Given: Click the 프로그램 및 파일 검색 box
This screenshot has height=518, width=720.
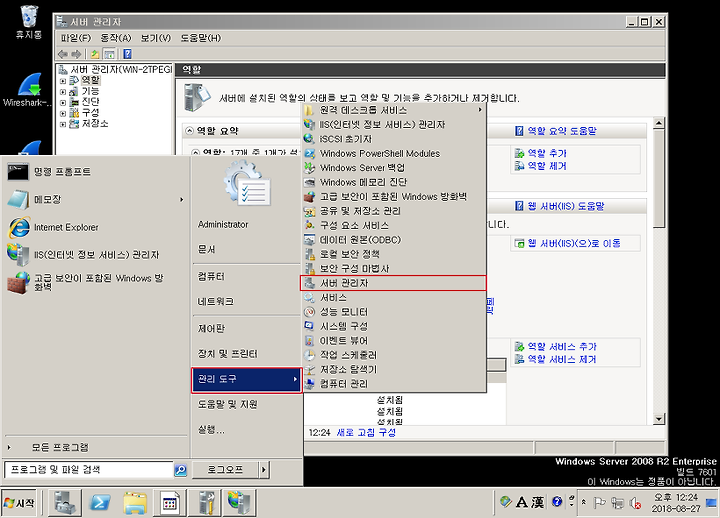Looking at the screenshot, I should [x=89, y=470].
